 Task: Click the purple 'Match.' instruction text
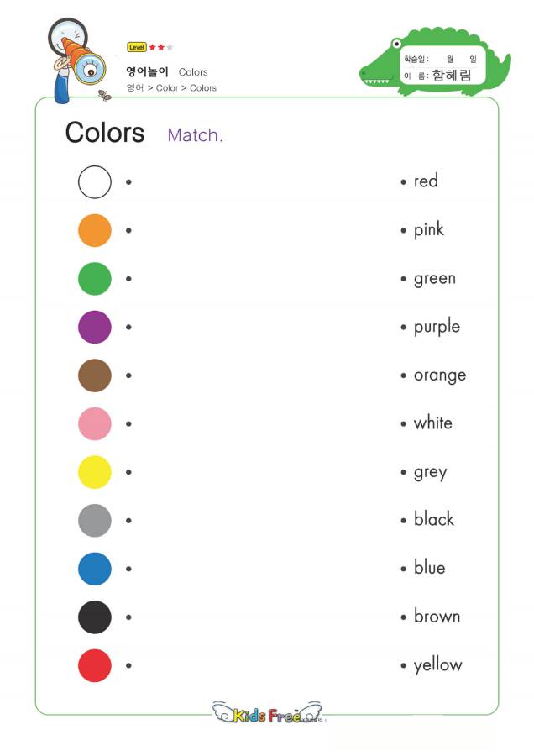pos(195,135)
